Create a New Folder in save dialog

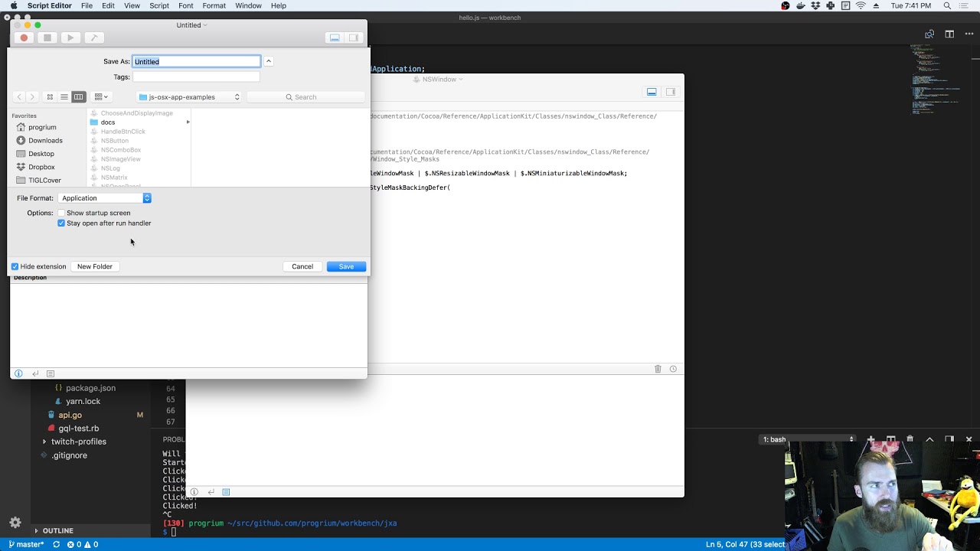point(95,266)
